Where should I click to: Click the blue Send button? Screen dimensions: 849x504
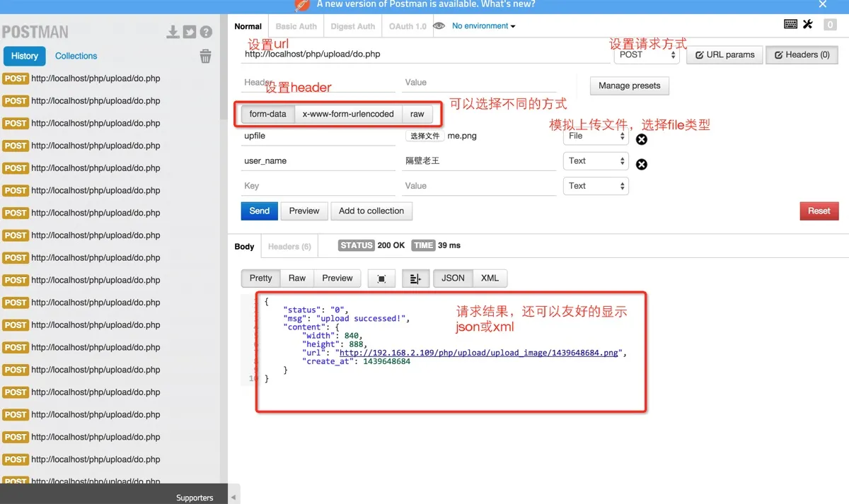click(259, 211)
